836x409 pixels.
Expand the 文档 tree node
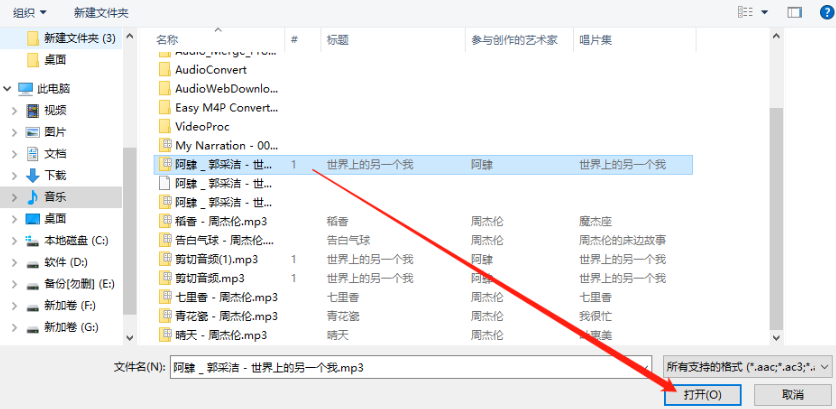tap(15, 154)
